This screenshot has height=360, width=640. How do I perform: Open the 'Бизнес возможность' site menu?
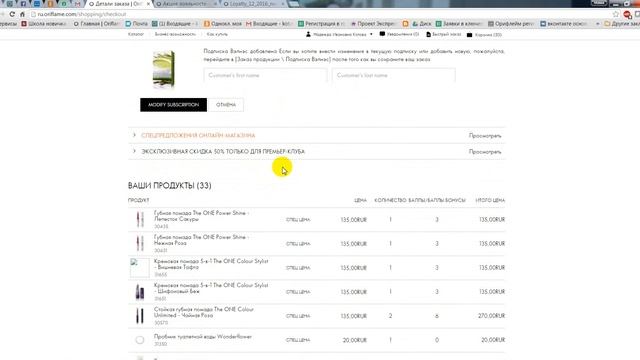coord(175,34)
